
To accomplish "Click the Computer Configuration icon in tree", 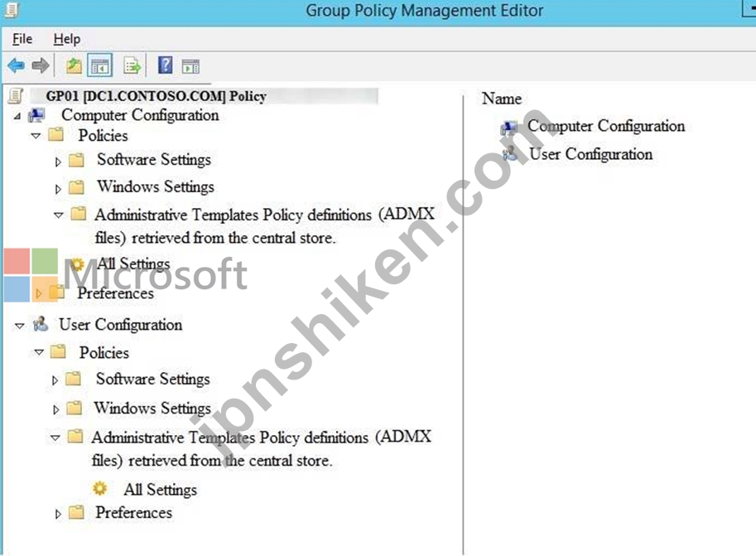I will [x=37, y=115].
